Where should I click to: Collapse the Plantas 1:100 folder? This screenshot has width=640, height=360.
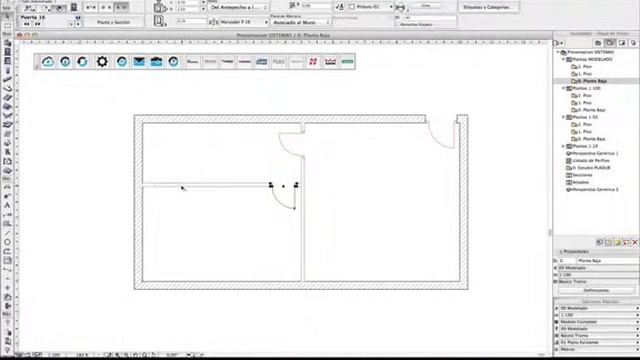tap(564, 88)
